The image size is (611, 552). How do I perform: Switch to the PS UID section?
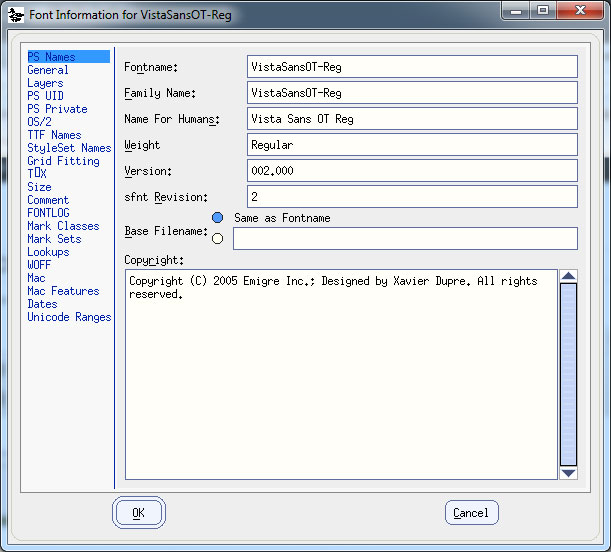[x=45, y=96]
